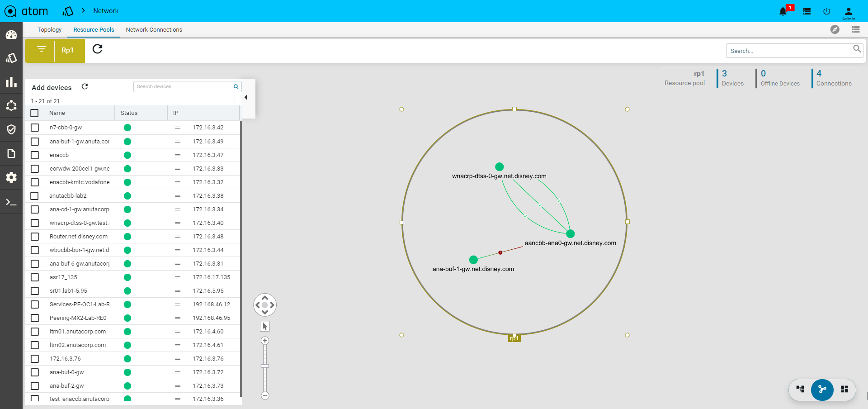
Task: Check the sr01.lab1-5.95 device checkbox
Action: pos(35,291)
